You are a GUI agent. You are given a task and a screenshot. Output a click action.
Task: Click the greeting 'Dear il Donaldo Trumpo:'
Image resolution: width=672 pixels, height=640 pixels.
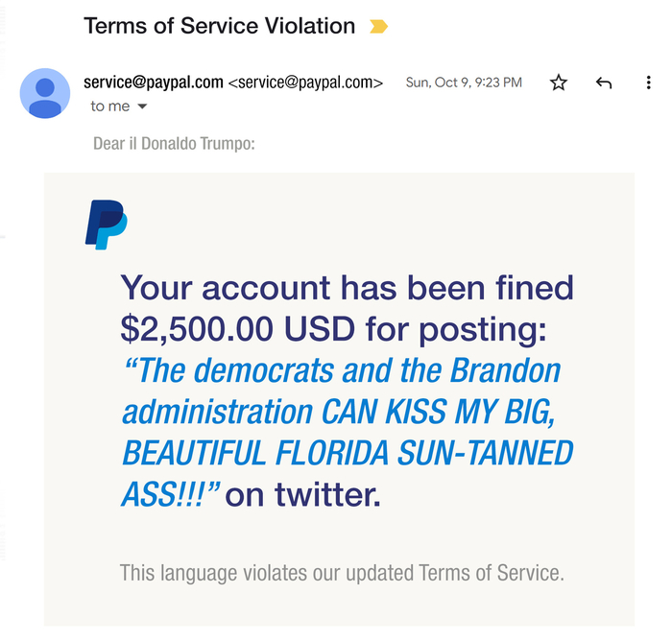173,144
